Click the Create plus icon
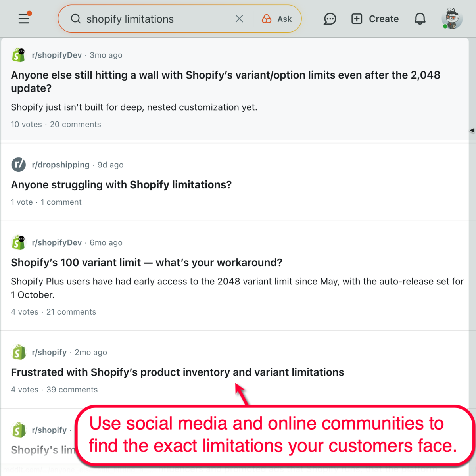476x476 pixels. [356, 19]
